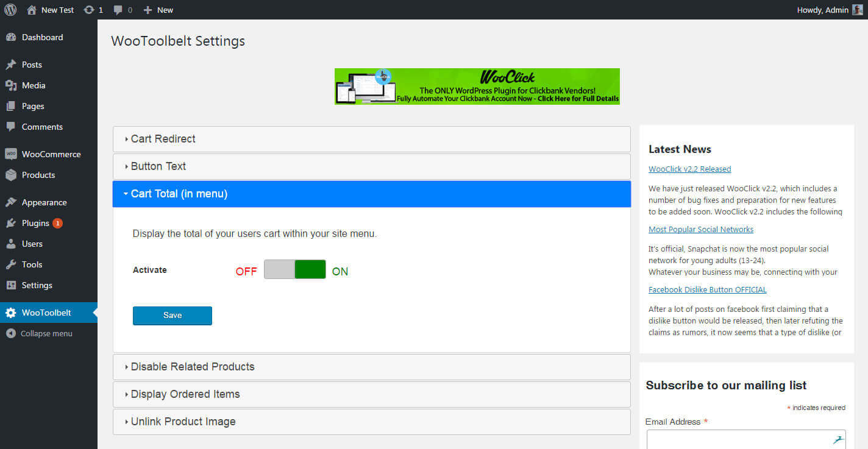Go to the Media menu item

click(x=49, y=85)
